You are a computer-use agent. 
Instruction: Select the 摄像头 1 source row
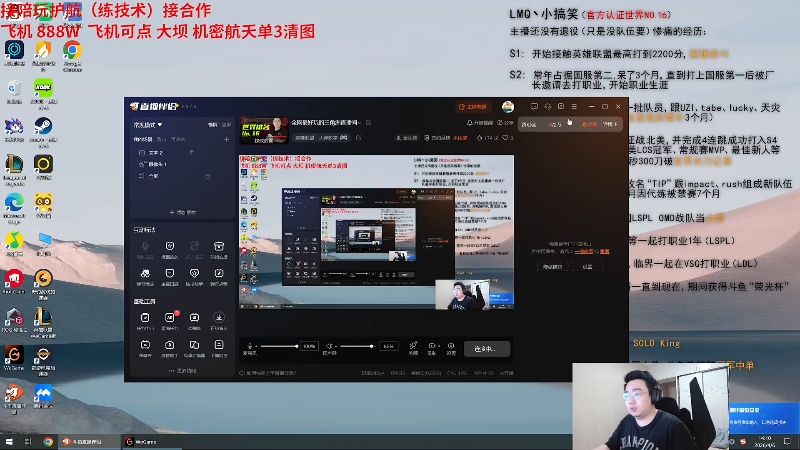point(182,164)
